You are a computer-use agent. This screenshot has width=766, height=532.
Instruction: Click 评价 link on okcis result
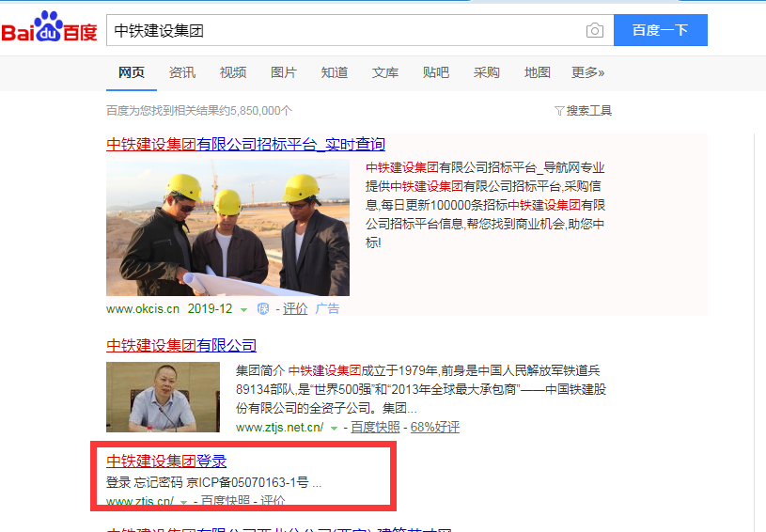(295, 308)
